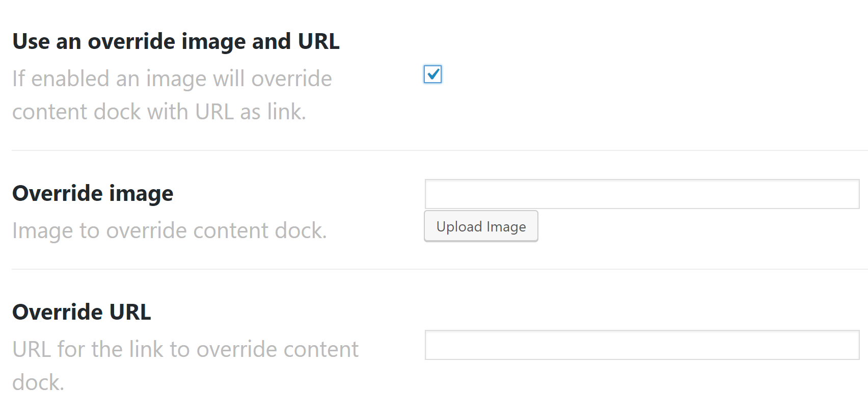Click inside the empty image path input
The width and height of the screenshot is (868, 414).
[x=642, y=194]
